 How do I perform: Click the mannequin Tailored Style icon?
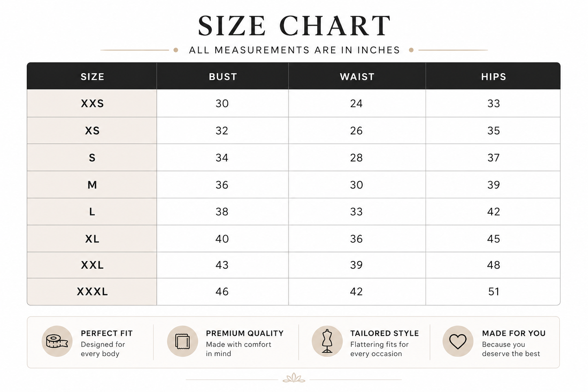pos(327,341)
